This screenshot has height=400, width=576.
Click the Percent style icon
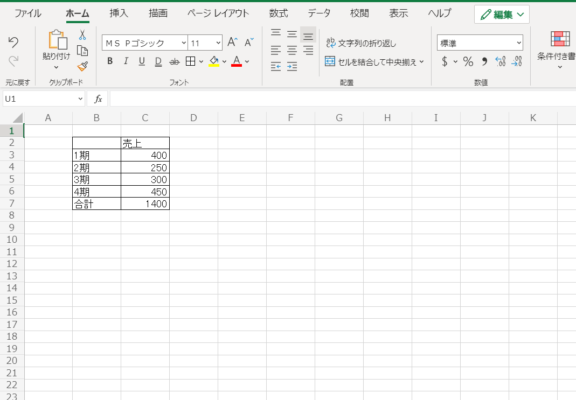click(x=468, y=61)
